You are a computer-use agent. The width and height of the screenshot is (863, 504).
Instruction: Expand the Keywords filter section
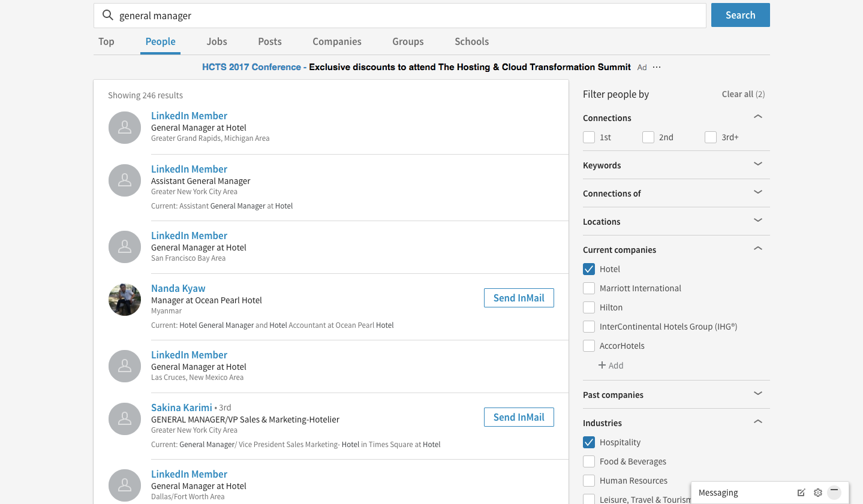(x=757, y=164)
